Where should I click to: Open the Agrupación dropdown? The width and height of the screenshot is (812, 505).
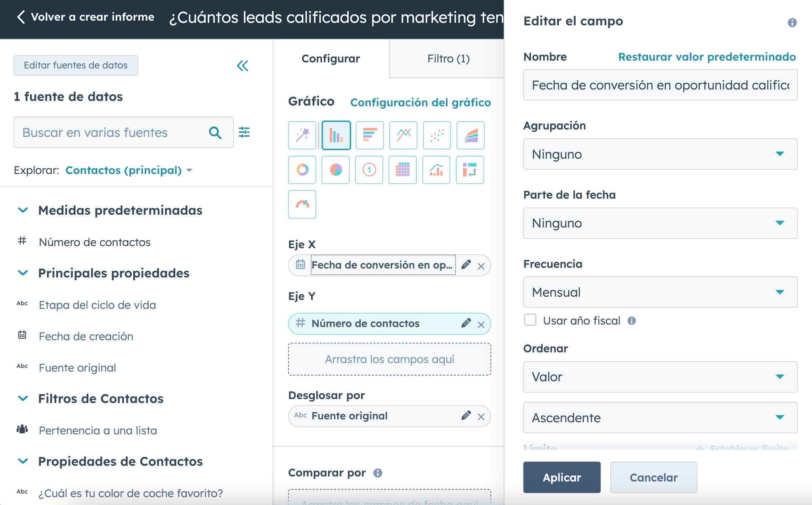[660, 154]
